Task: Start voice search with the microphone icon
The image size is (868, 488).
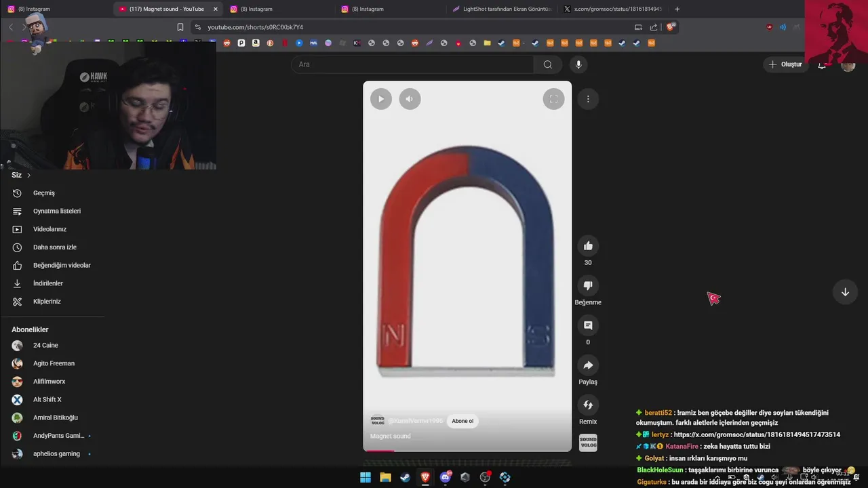Action: [578, 64]
